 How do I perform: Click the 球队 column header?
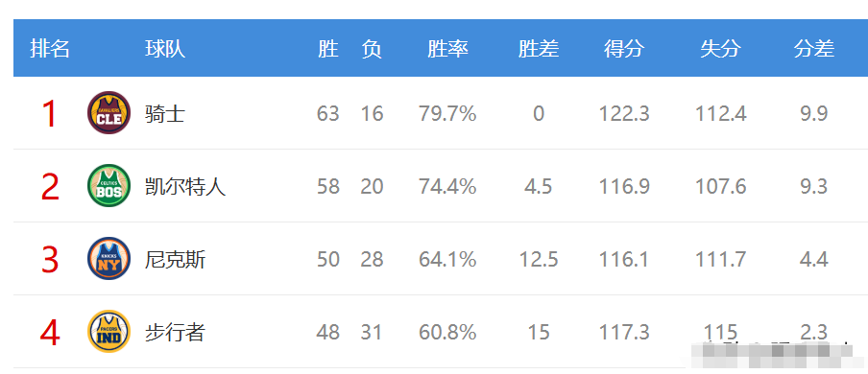(x=165, y=49)
